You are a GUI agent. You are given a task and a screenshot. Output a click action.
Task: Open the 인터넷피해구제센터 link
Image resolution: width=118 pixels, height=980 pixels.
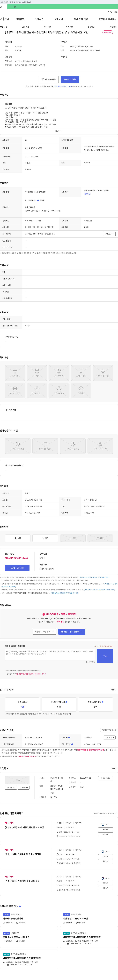[x=31, y=674]
